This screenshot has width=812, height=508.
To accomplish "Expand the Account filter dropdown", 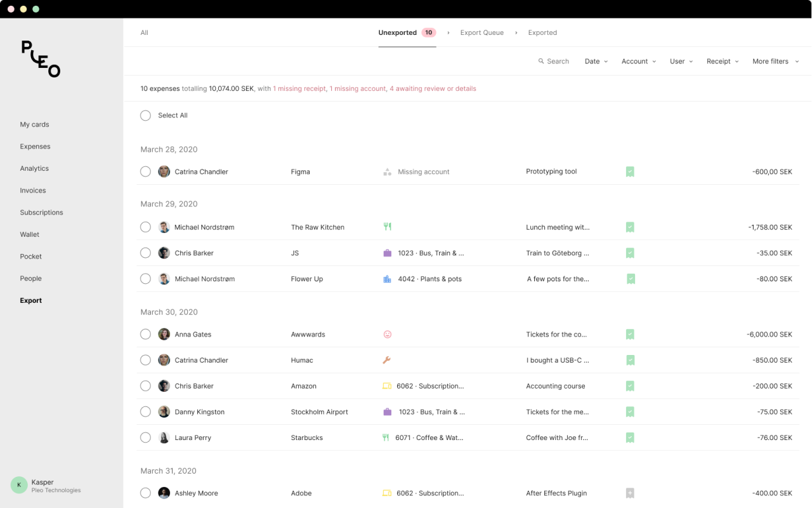I will click(638, 62).
